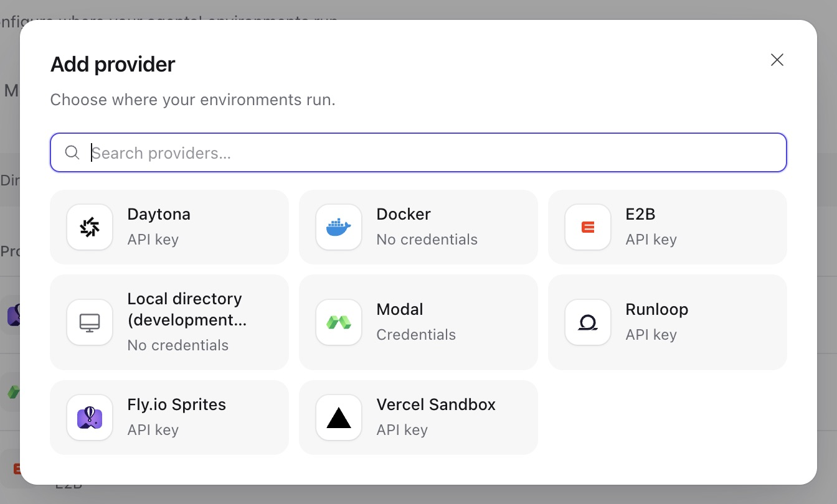Click the red E2B logo icon
The width and height of the screenshot is (837, 504).
[x=588, y=227]
